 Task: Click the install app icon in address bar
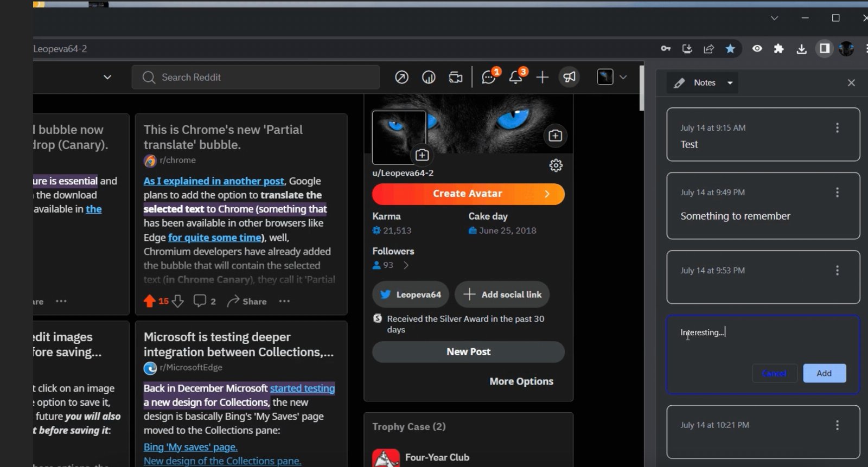[x=687, y=49]
